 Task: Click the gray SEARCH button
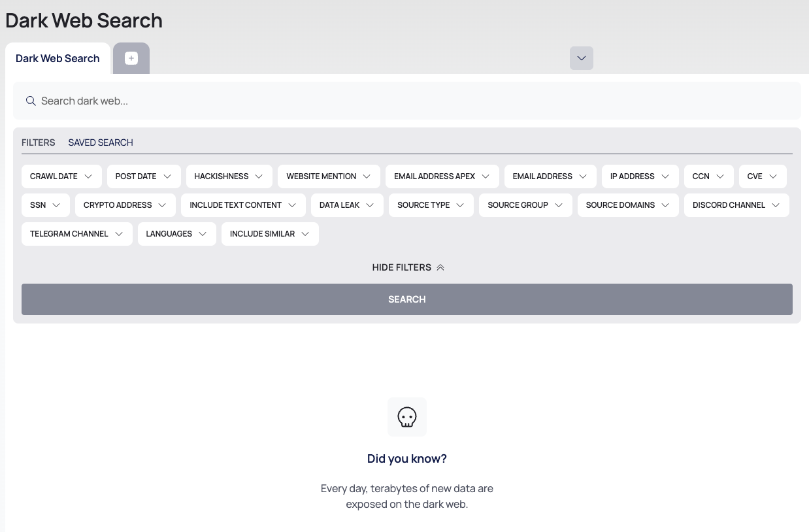[x=407, y=299]
